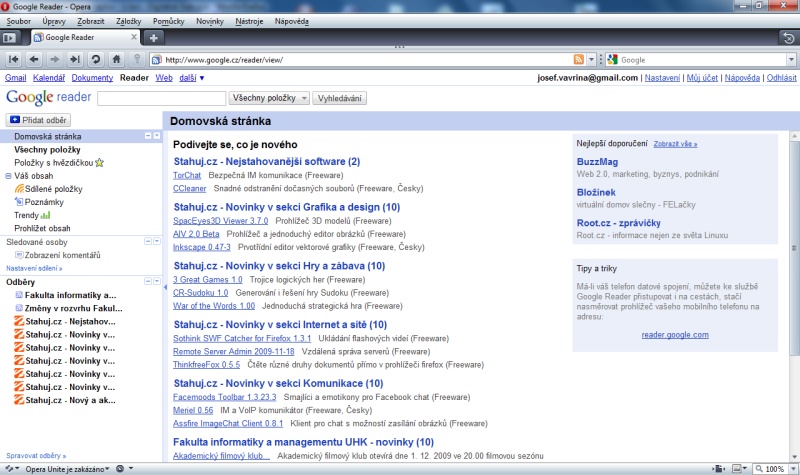800x475 pixels.
Task: Open the další services dropdown
Action: coord(192,78)
